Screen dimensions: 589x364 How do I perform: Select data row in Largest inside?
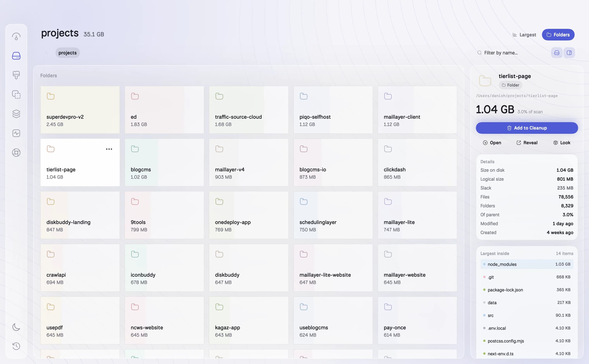coord(527,303)
